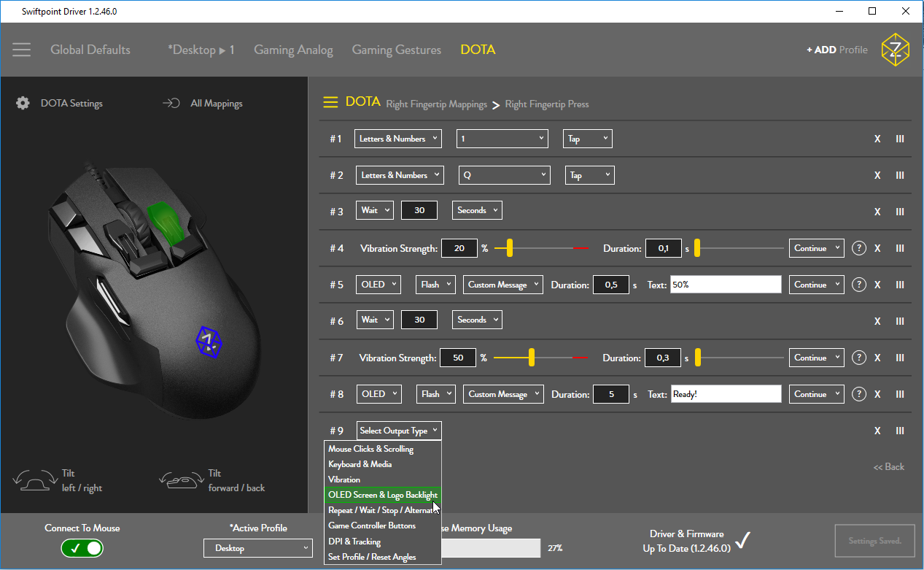This screenshot has width=924, height=570.
Task: Click the row #7 vibration strength slider handle
Action: [x=532, y=358]
